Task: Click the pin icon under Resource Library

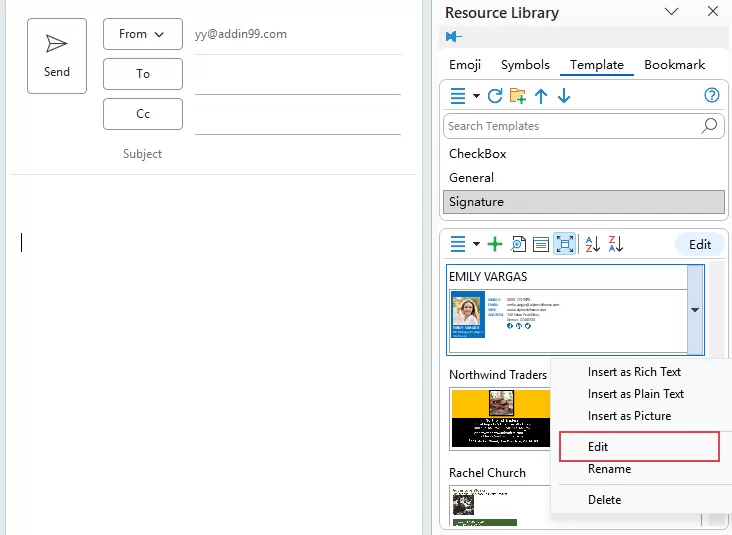Action: pyautogui.click(x=454, y=37)
